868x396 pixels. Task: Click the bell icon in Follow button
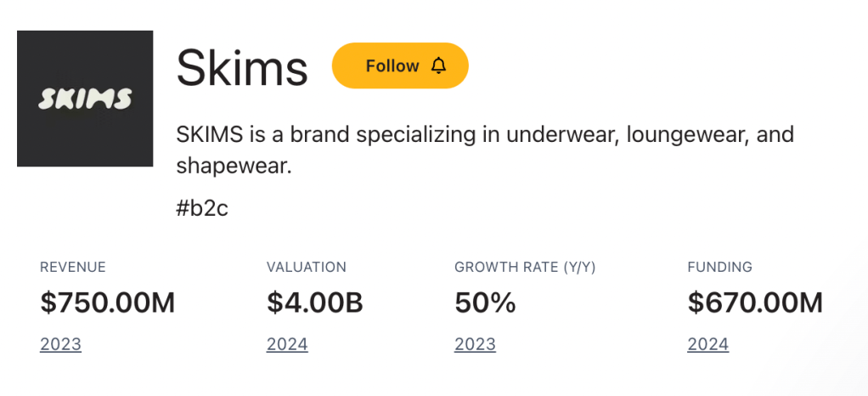[x=438, y=65]
